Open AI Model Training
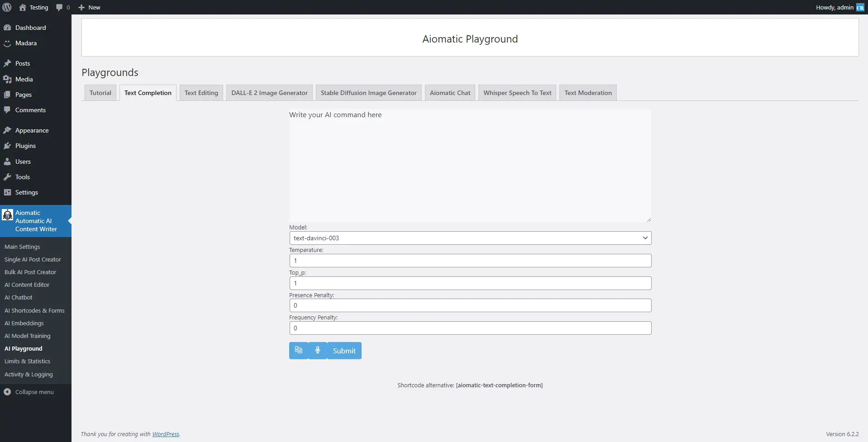The width and height of the screenshot is (868, 442). pyautogui.click(x=27, y=336)
